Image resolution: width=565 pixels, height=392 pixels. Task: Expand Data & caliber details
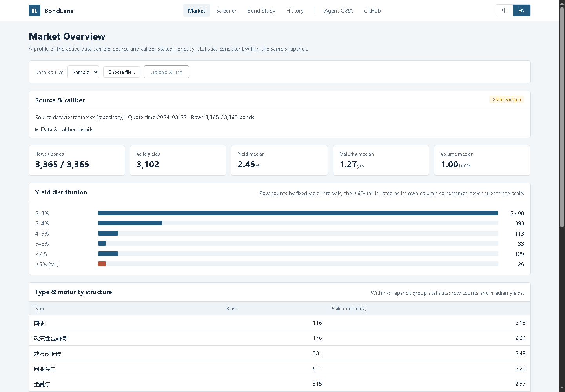click(x=64, y=129)
